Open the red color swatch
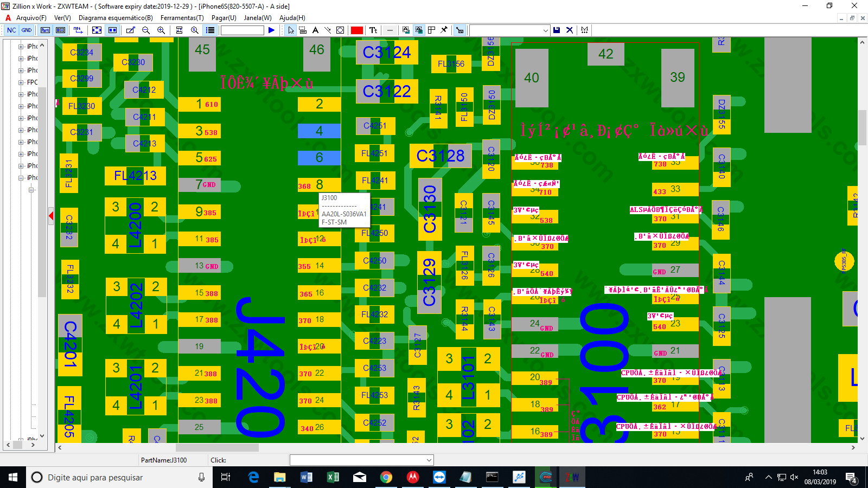Screen dimensions: 868x488 point(357,30)
